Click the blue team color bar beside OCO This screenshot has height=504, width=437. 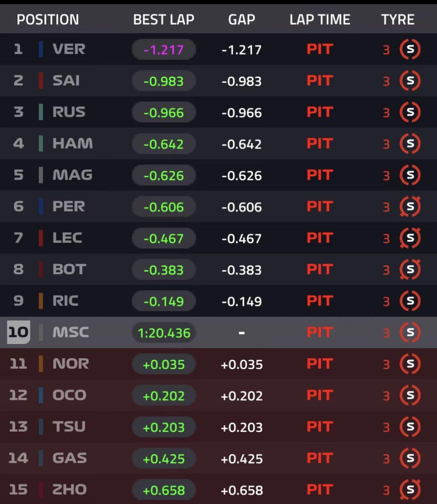pos(41,395)
